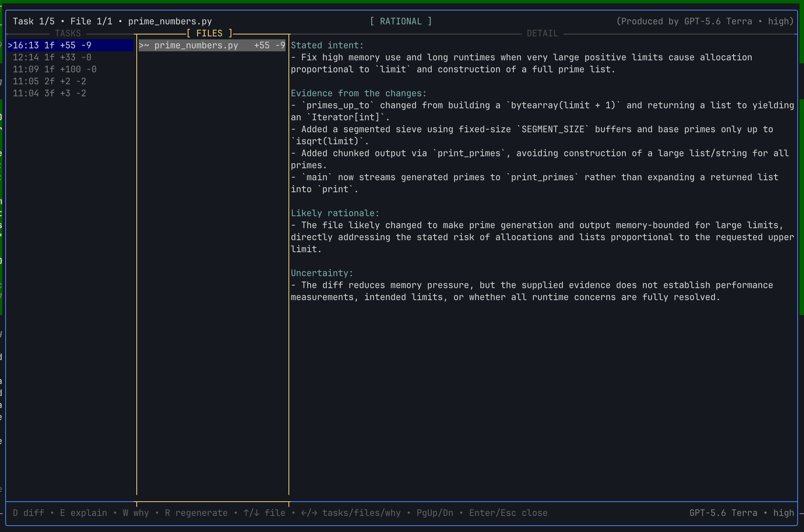Click the up/down file navigation hint
This screenshot has width=804, height=532.
click(265, 513)
